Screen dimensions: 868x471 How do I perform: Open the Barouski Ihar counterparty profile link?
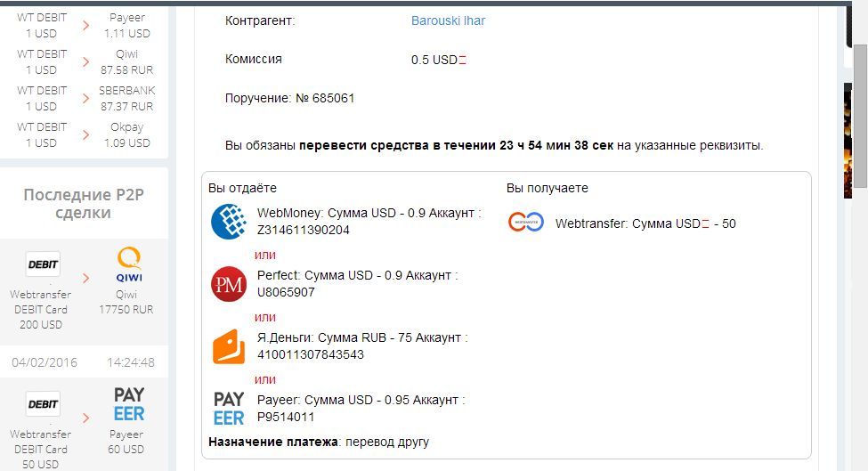[448, 20]
